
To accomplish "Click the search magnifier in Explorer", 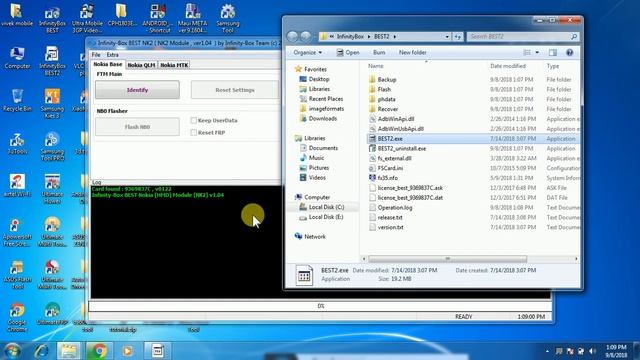I will (573, 37).
